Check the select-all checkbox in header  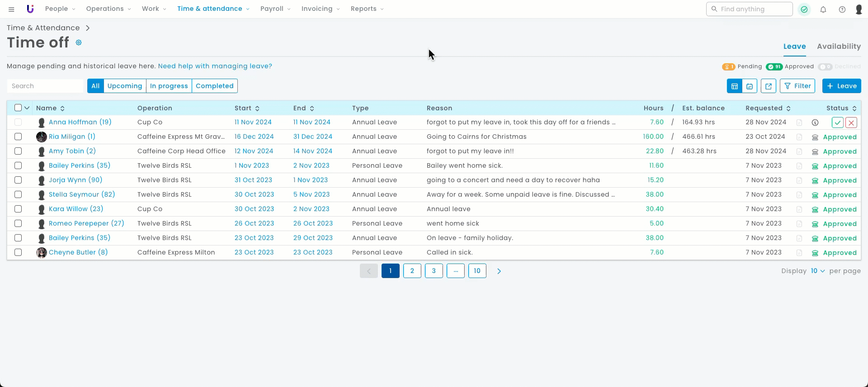(18, 108)
